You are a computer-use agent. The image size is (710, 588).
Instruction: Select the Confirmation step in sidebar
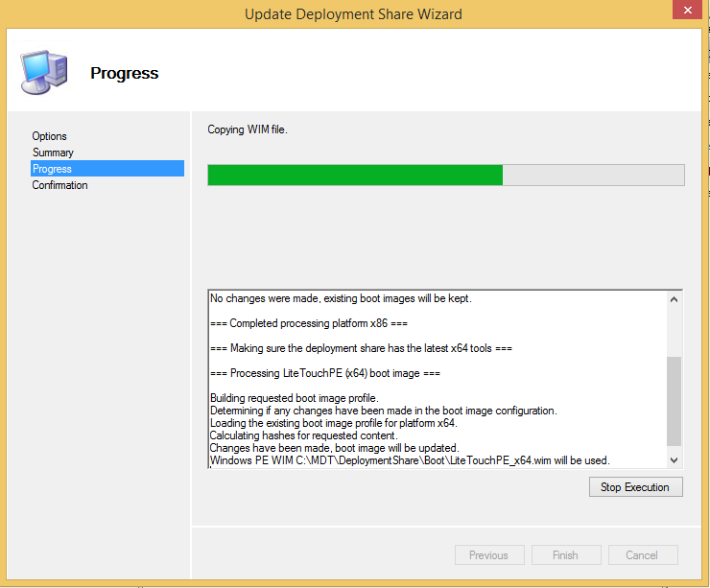point(59,185)
